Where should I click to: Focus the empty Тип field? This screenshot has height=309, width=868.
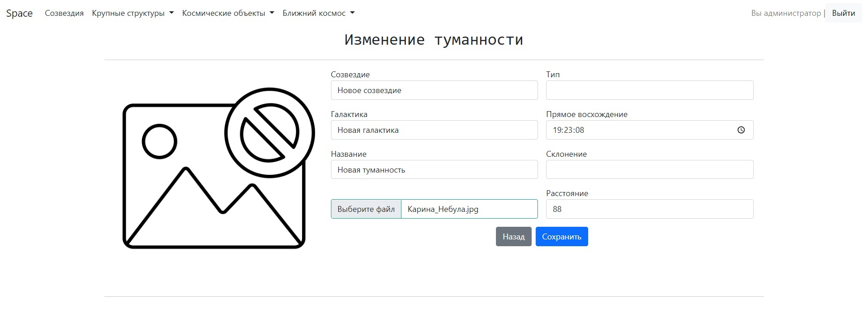click(650, 90)
